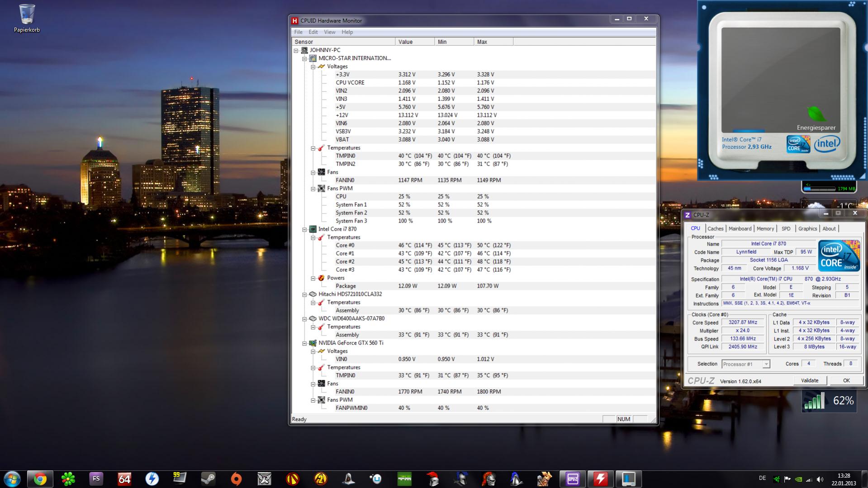Switch to the SPD tab in CPU-Z
Image resolution: width=868 pixels, height=488 pixels.
[x=786, y=229]
